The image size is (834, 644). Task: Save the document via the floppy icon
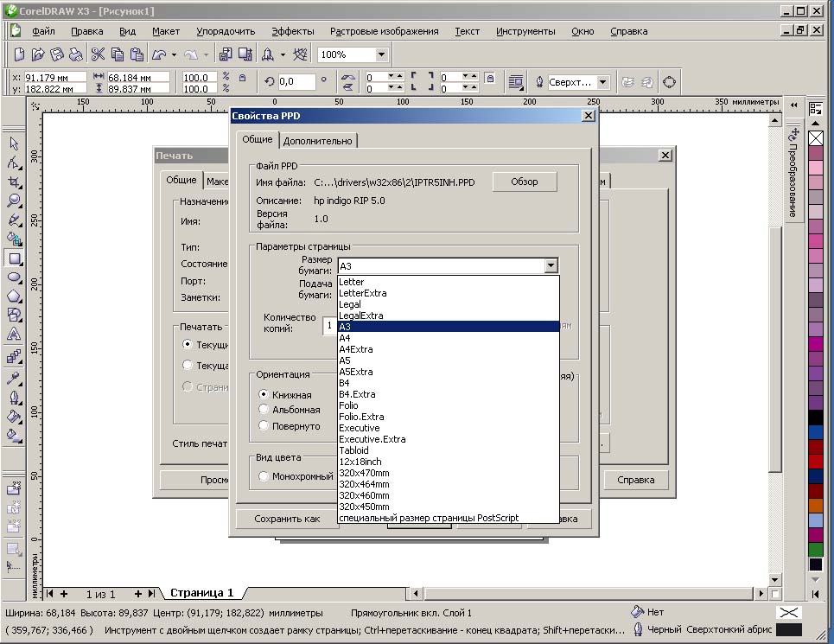56,54
